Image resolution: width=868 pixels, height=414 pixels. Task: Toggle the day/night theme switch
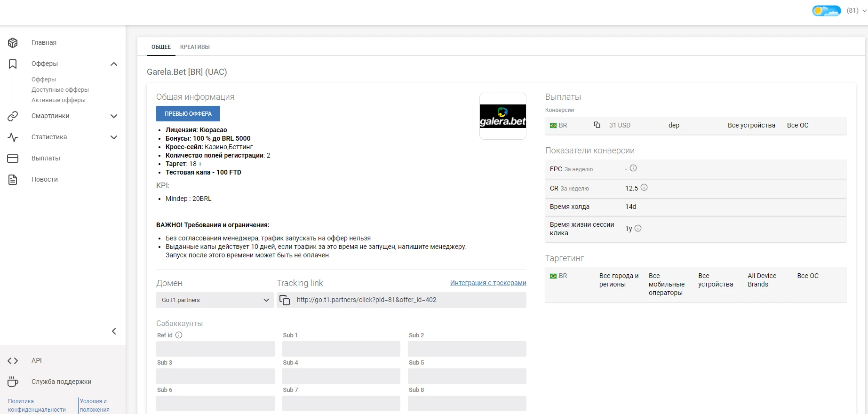[x=826, y=10]
